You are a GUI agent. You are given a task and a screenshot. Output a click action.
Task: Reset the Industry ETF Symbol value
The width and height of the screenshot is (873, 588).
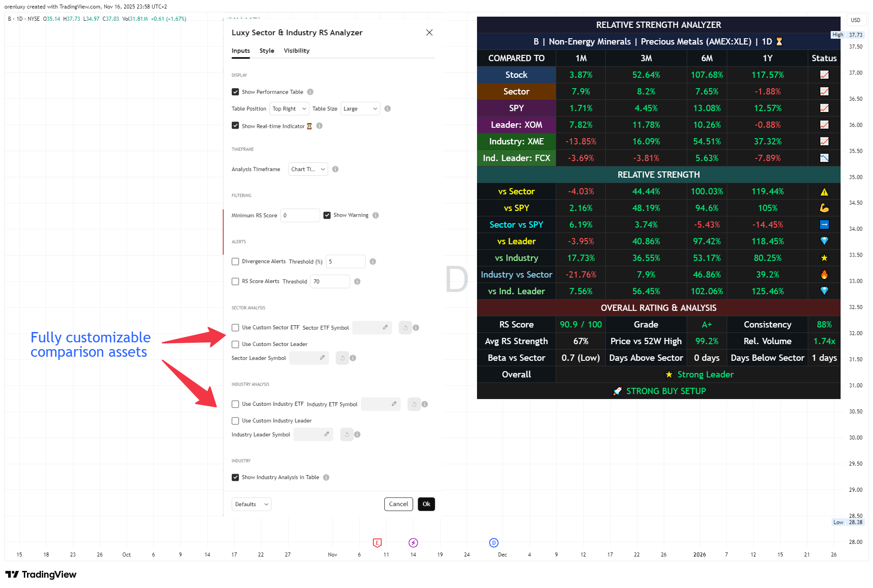tap(414, 404)
